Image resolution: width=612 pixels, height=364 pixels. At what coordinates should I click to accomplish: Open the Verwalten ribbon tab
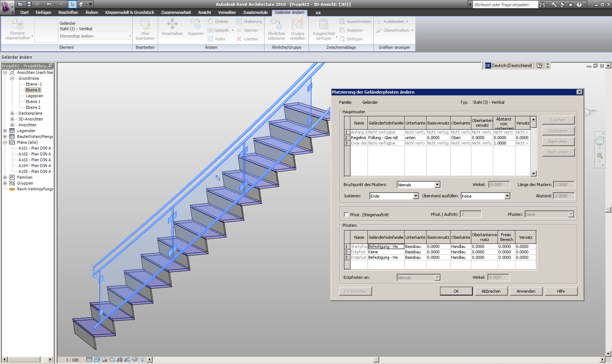(227, 12)
